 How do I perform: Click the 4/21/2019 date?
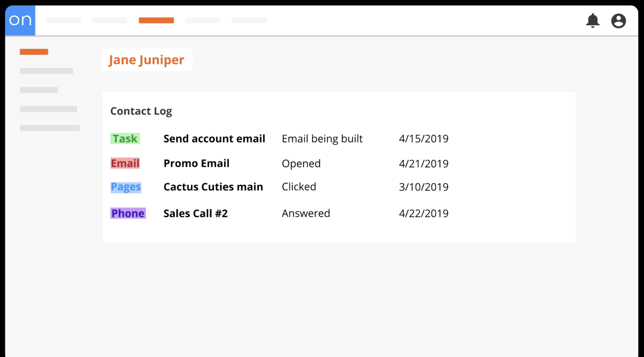pos(423,164)
